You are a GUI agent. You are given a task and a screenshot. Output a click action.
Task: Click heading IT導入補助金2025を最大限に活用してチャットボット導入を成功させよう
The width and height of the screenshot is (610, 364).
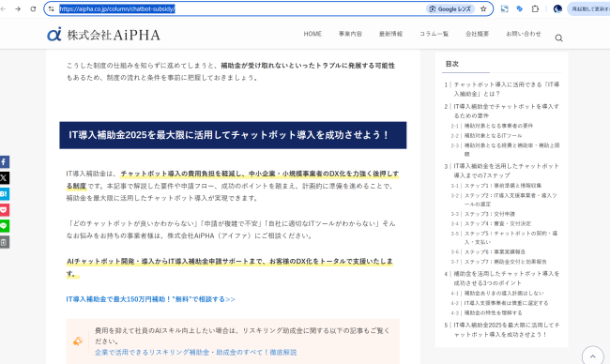coord(233,135)
